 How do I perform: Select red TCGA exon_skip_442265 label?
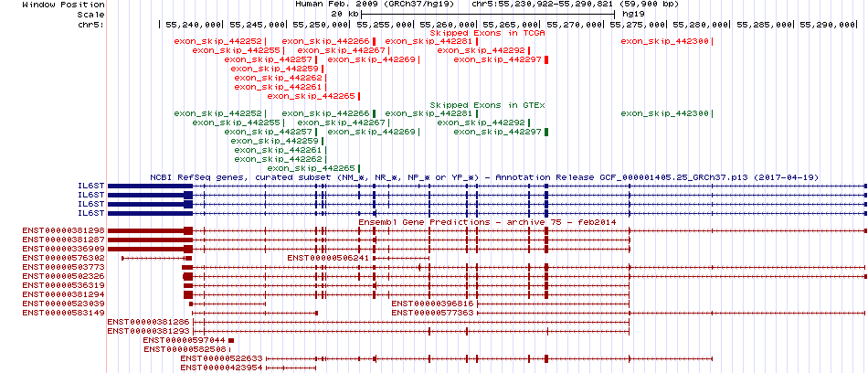pos(311,96)
